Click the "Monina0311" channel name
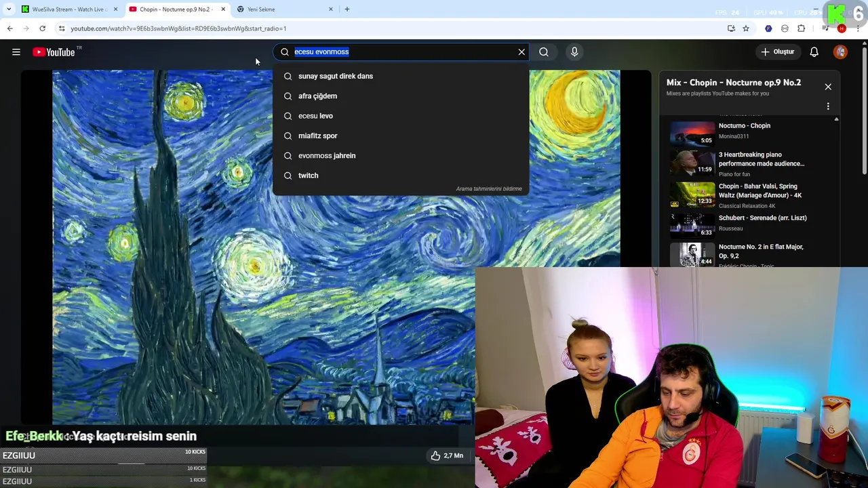Viewport: 868px width, 488px height. (x=734, y=136)
